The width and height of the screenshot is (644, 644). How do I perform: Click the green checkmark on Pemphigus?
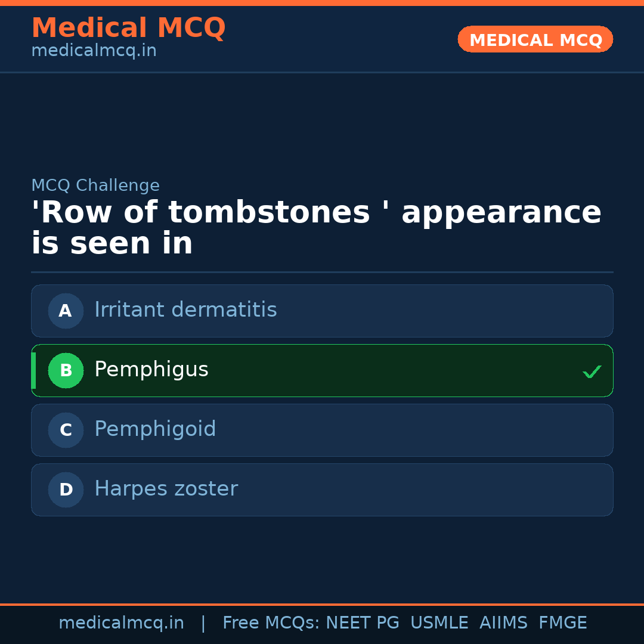point(592,371)
